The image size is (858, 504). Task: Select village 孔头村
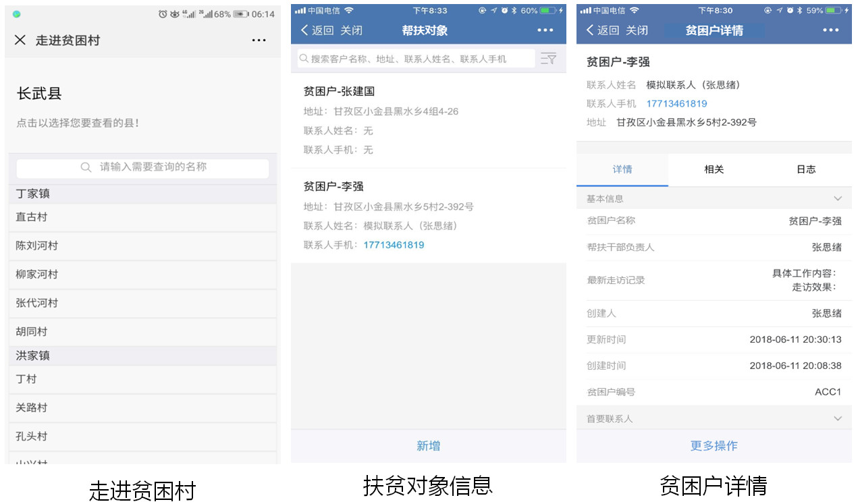(x=142, y=437)
